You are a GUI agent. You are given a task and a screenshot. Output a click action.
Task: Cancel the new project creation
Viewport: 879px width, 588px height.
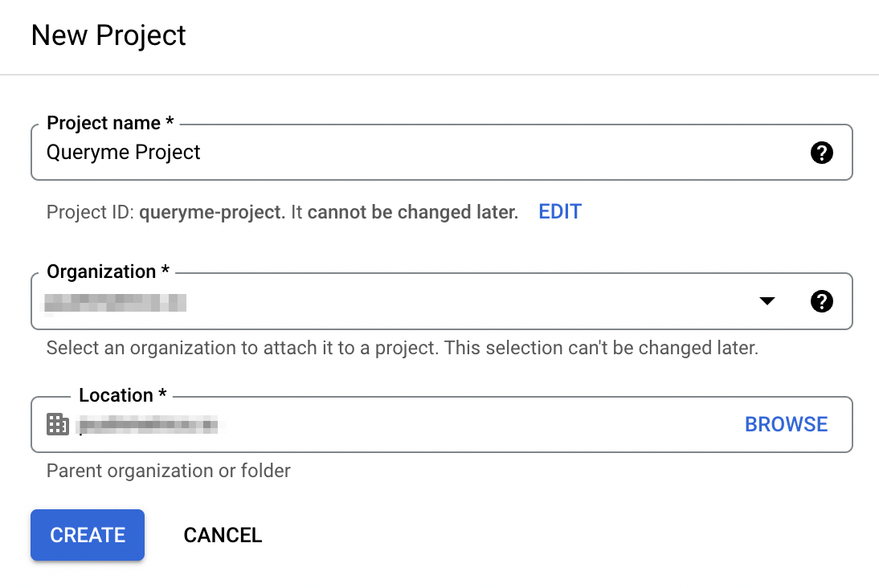[x=223, y=535]
